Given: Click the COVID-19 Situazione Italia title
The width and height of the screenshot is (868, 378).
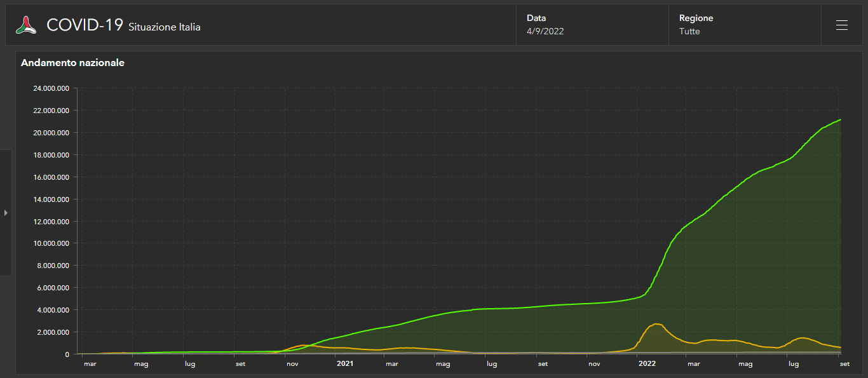Looking at the screenshot, I should click(x=123, y=25).
